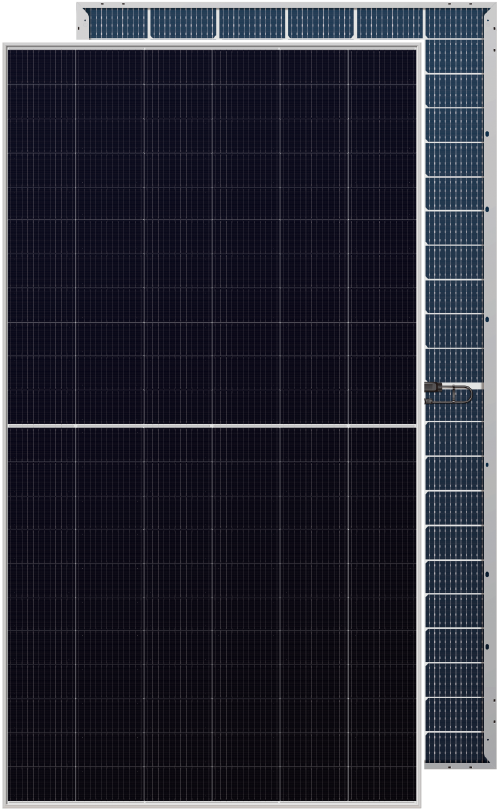Click the lower half of the front panel
Screen dimensions: 500x812
coord(212,614)
